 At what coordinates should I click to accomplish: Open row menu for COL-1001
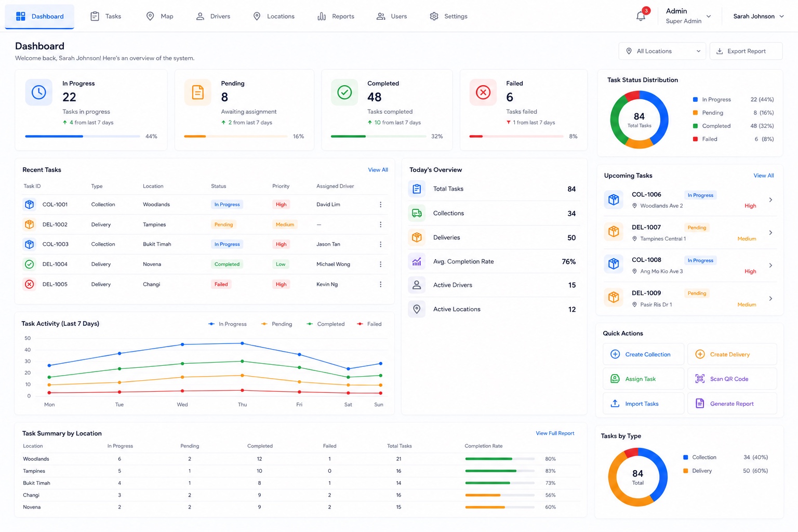(x=380, y=205)
